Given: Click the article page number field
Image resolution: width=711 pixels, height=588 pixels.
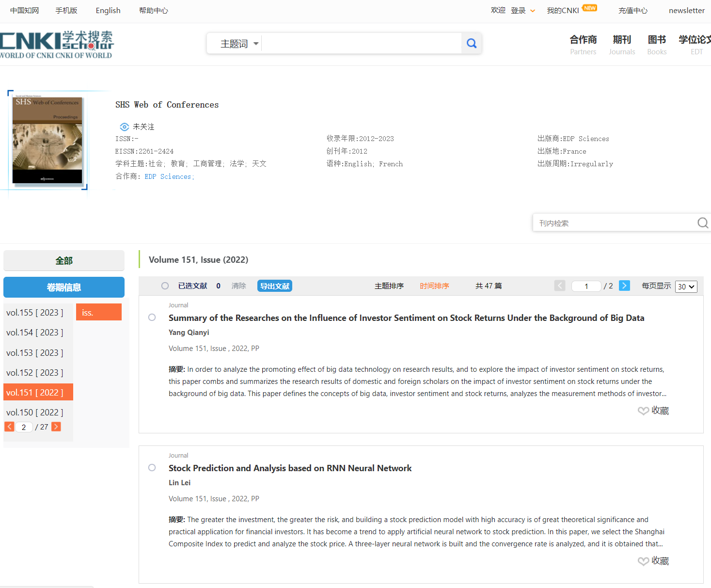Looking at the screenshot, I should point(586,286).
